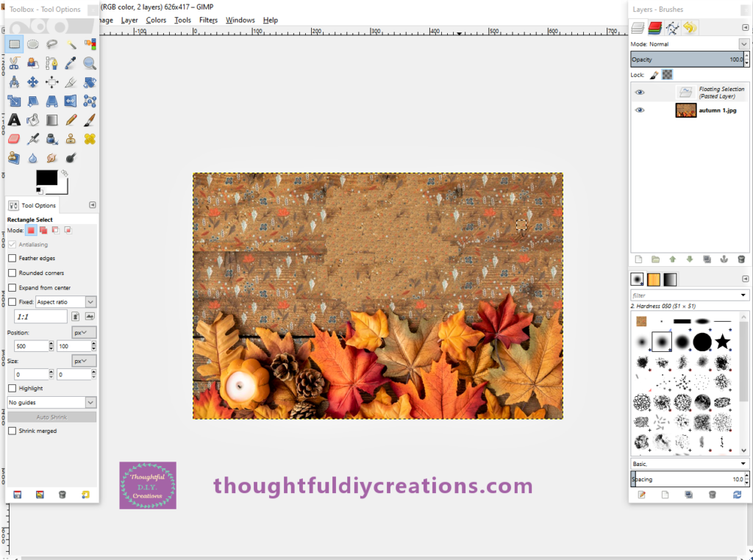Select the star brush thumbnail
The height and width of the screenshot is (560, 753).
pos(724,341)
